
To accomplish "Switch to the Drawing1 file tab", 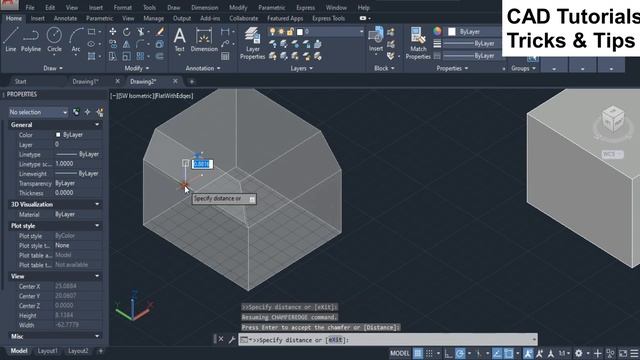I will [x=85, y=81].
